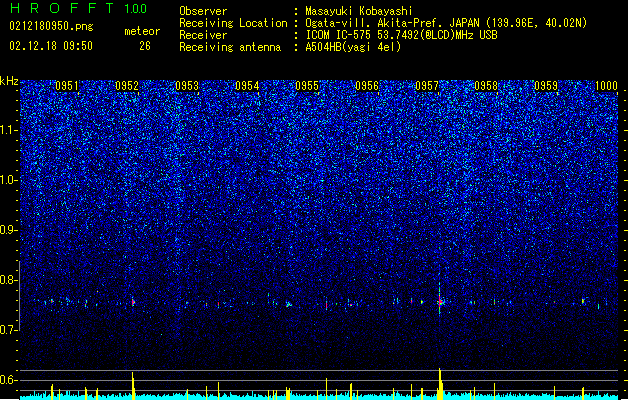629x400 pixels.
Task: Click the 0.8 kHz axis label
Action: [9, 280]
